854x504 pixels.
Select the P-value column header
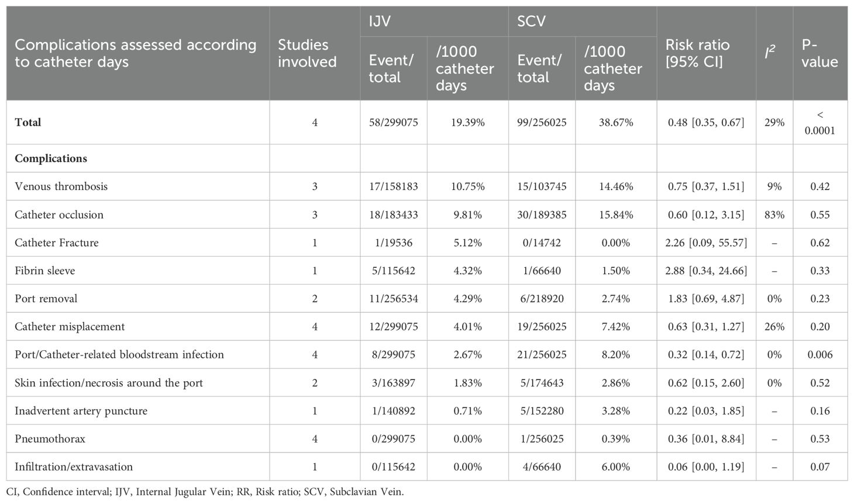pyautogui.click(x=819, y=53)
